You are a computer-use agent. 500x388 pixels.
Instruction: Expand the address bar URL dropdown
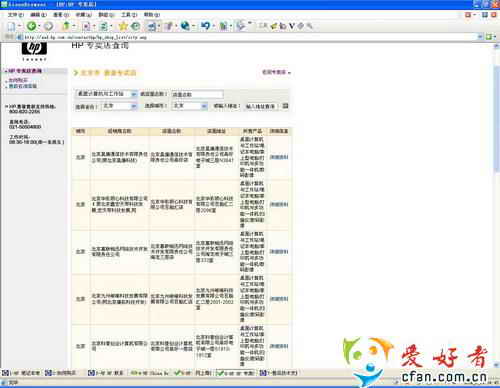point(480,37)
